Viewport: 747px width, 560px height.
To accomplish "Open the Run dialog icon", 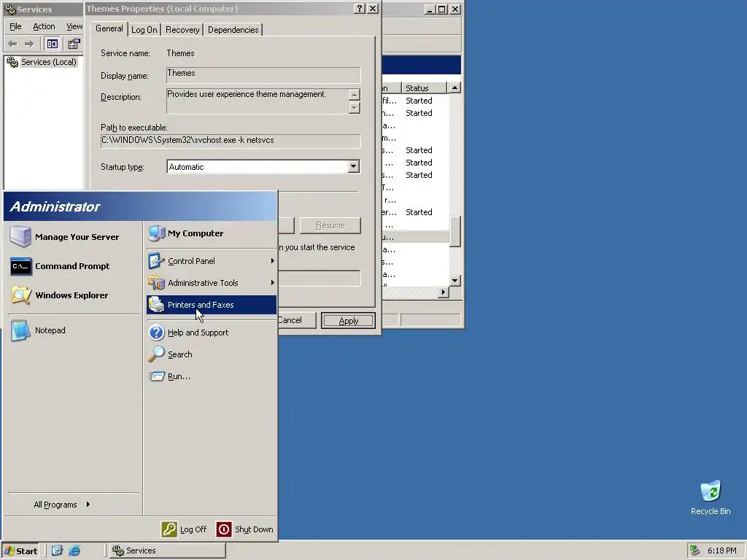I will [x=156, y=376].
